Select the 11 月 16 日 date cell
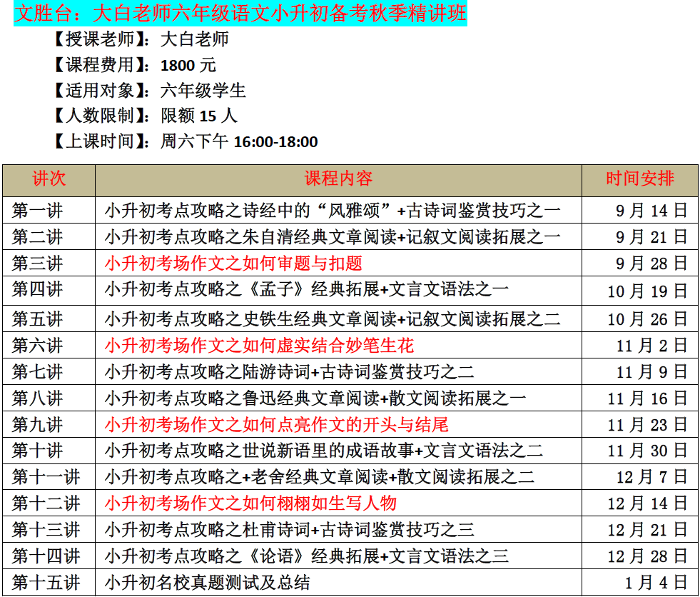Viewport: 700px width, 597px height. pyautogui.click(x=647, y=398)
